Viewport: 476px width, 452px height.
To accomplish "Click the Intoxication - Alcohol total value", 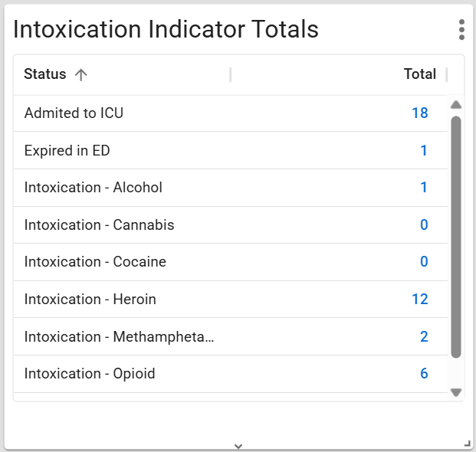I will point(424,188).
